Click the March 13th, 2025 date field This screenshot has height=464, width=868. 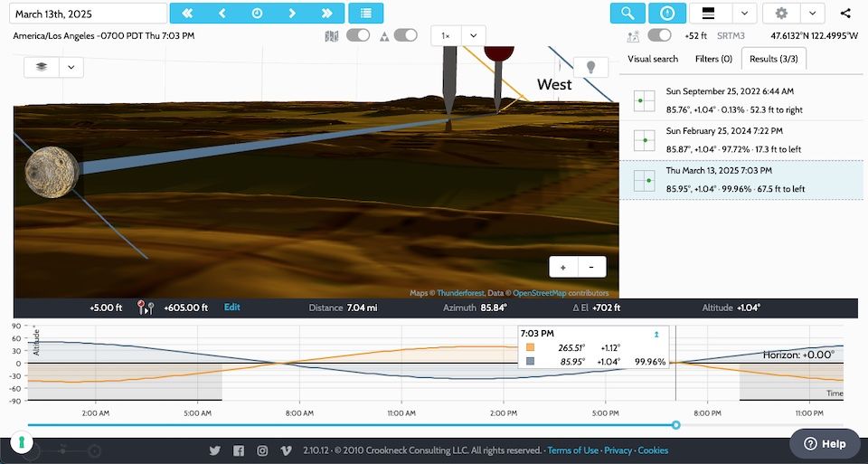coord(88,14)
